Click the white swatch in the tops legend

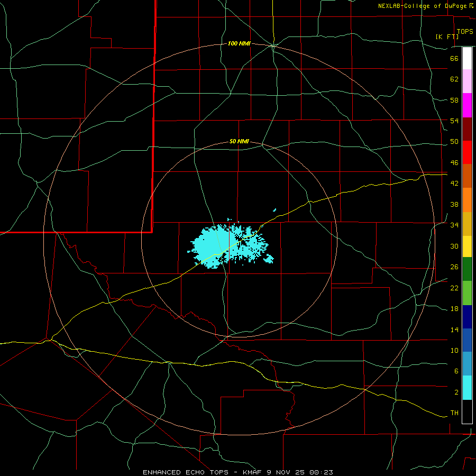tap(467, 58)
